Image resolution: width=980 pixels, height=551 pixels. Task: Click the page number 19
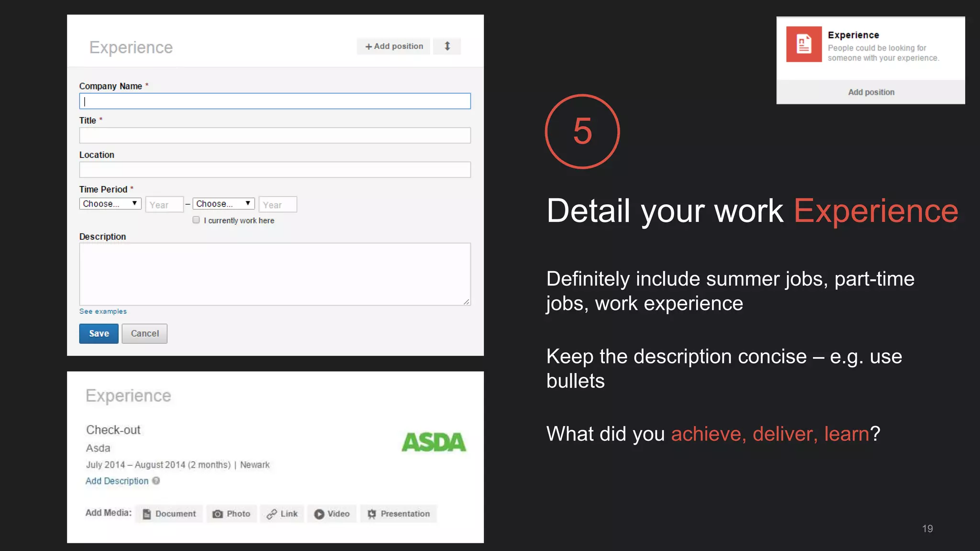tap(927, 529)
